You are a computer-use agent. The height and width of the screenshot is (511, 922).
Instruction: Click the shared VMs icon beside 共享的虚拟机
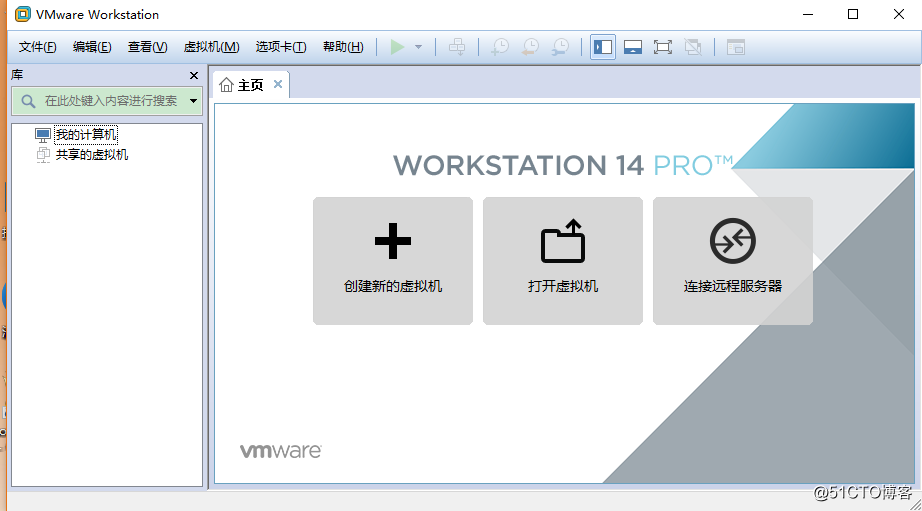click(43, 155)
